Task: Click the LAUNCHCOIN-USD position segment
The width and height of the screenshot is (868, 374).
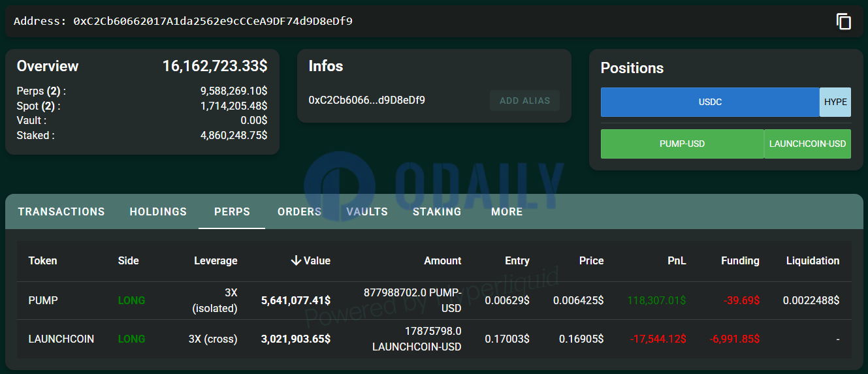Action: click(x=807, y=144)
